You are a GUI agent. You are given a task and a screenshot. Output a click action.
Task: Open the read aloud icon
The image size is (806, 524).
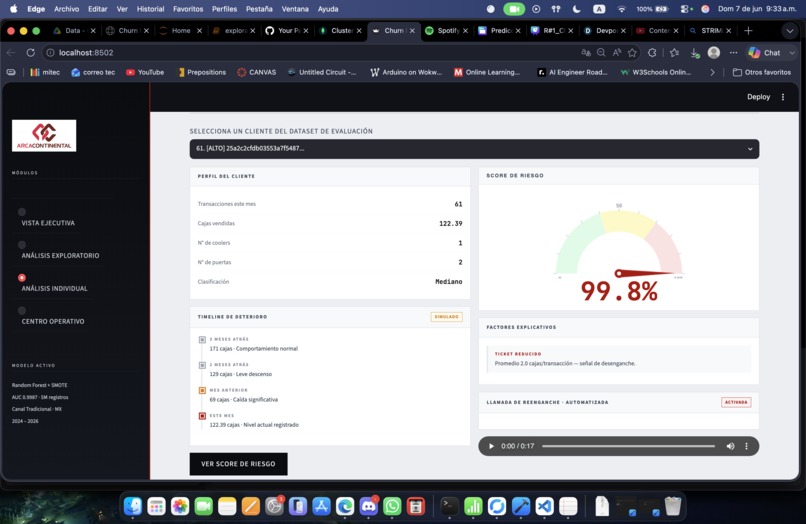[617, 52]
